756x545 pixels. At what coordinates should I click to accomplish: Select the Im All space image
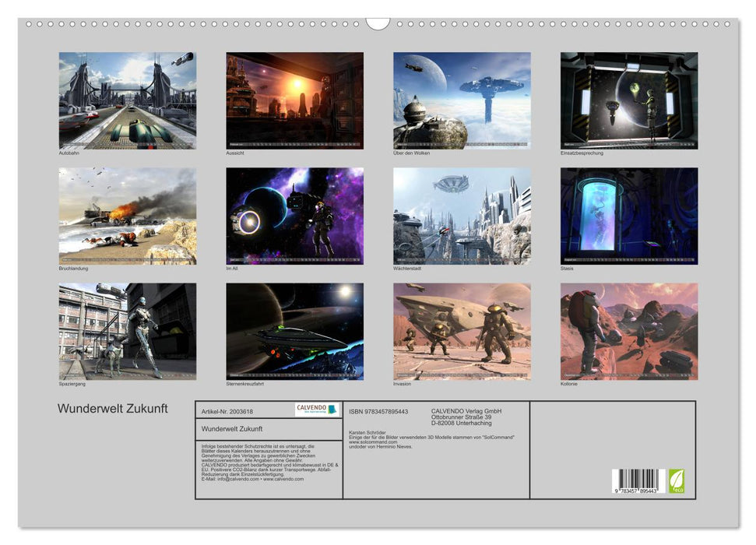coord(294,216)
